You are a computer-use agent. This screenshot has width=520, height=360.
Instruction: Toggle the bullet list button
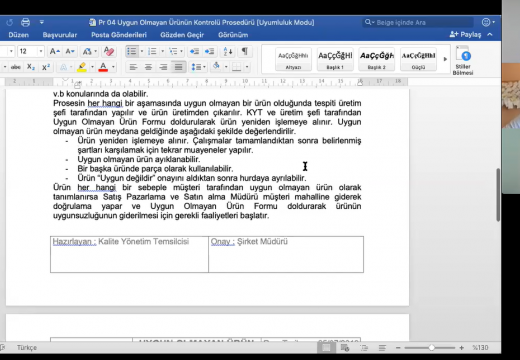tap(132, 51)
